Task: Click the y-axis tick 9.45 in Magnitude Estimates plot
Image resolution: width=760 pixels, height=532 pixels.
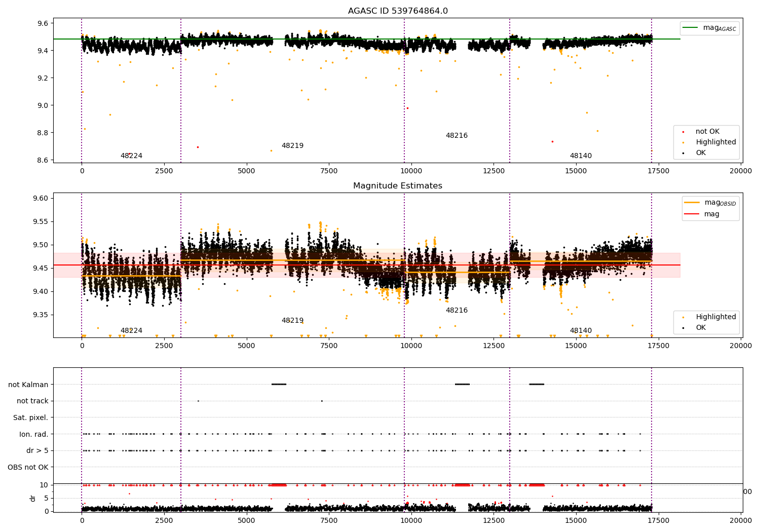Action: (41, 269)
